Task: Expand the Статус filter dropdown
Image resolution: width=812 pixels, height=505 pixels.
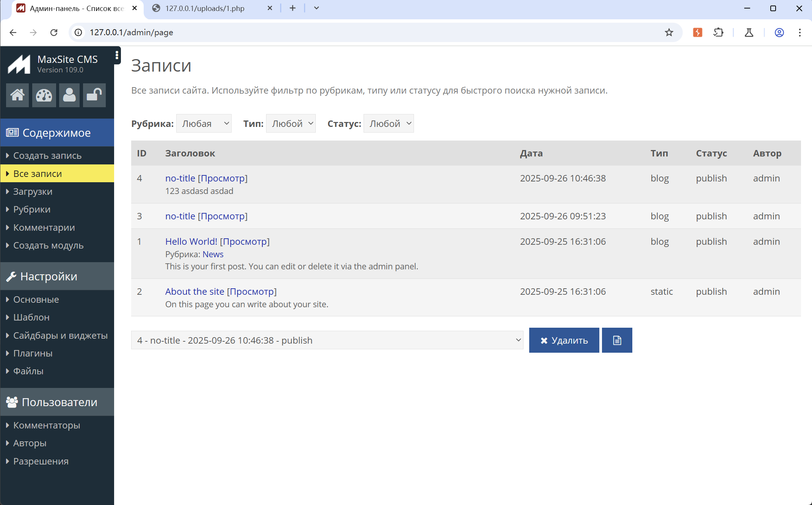Action: pos(389,124)
